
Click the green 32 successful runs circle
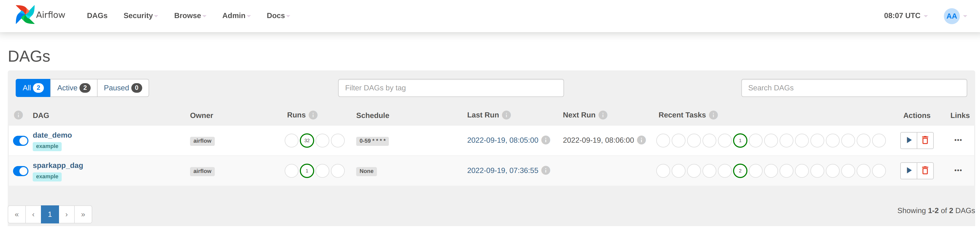pos(307,141)
